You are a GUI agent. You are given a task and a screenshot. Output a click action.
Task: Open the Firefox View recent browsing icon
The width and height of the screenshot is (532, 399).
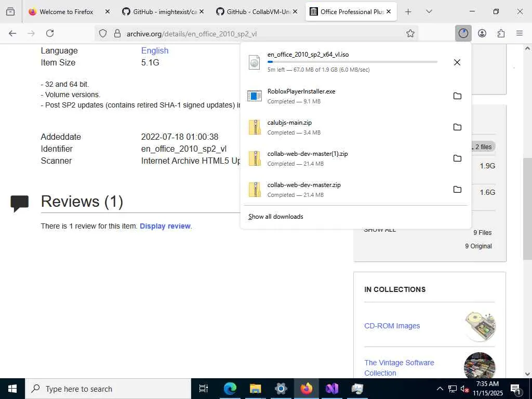(x=10, y=11)
